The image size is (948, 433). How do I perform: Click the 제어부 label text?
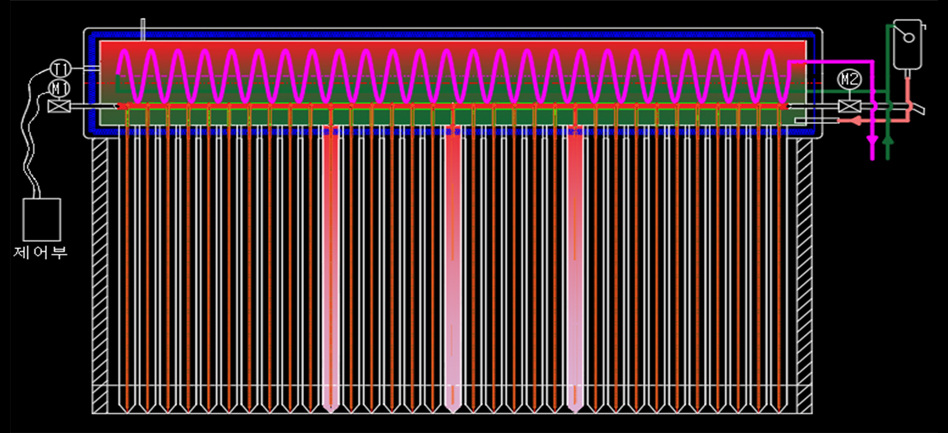(x=40, y=252)
